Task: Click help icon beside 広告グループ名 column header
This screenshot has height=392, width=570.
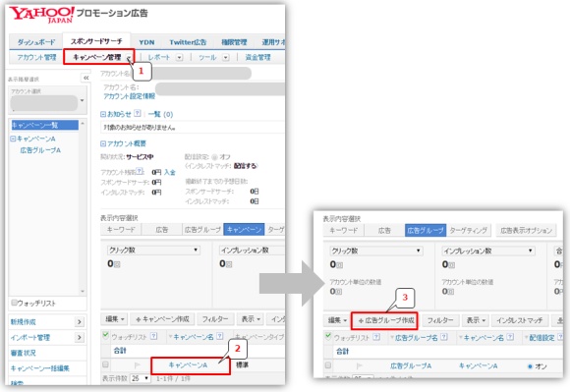Action: tap(444, 337)
